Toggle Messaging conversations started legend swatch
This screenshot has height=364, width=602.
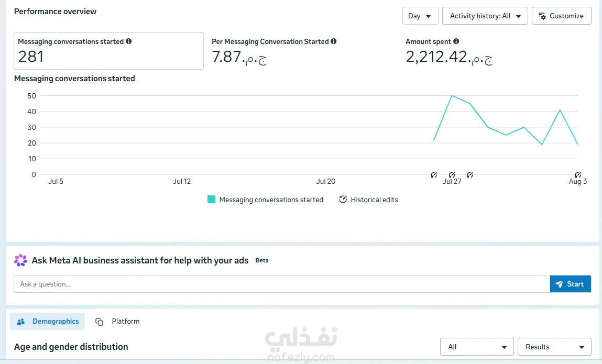(x=211, y=199)
